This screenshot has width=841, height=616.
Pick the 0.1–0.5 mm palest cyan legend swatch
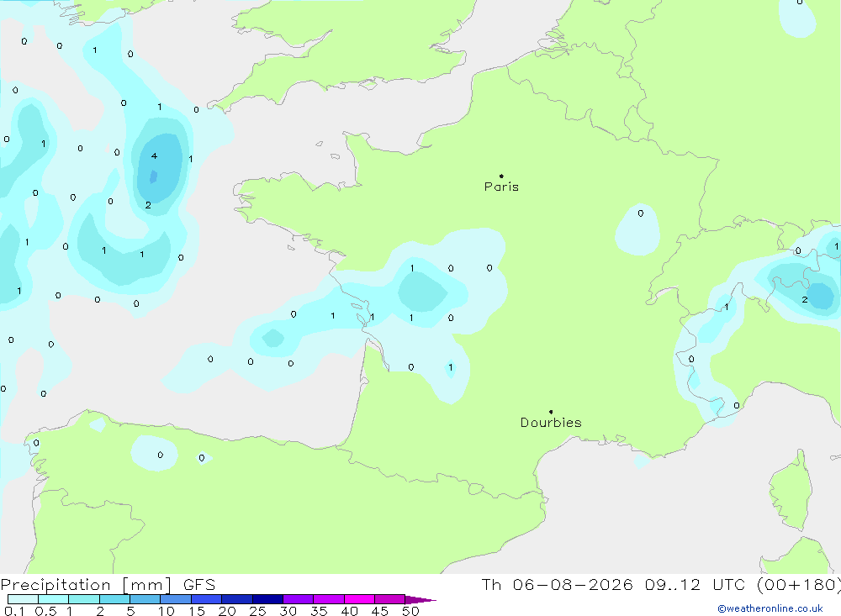tap(23, 599)
